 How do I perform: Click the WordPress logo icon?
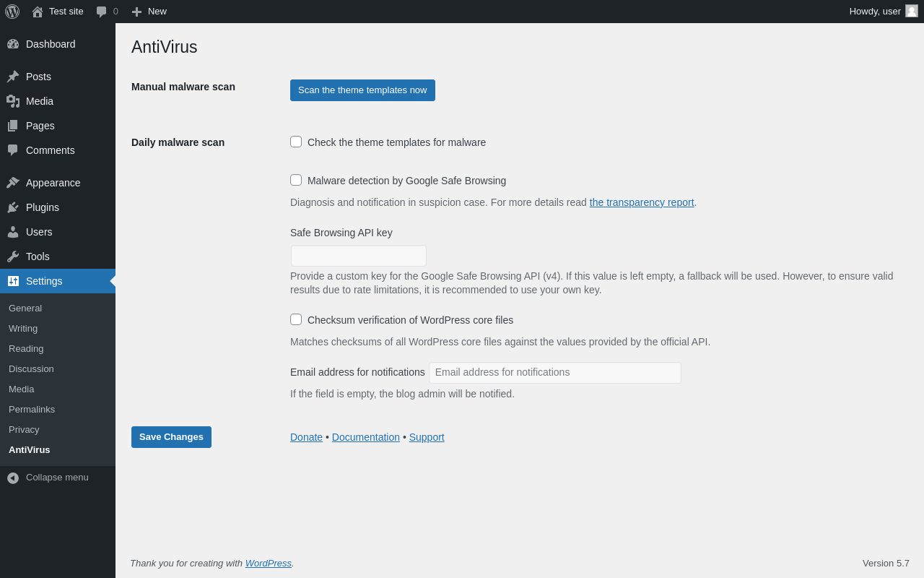point(12,12)
